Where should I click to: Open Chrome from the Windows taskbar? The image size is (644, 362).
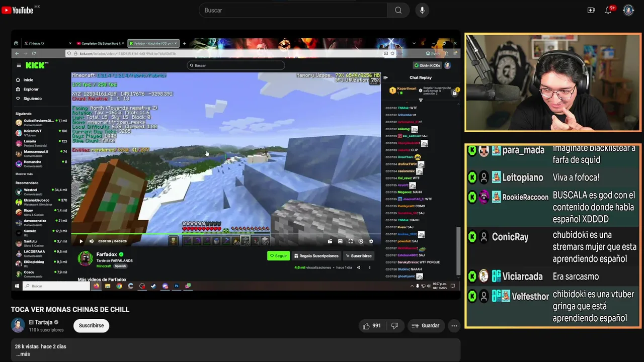[x=119, y=286]
